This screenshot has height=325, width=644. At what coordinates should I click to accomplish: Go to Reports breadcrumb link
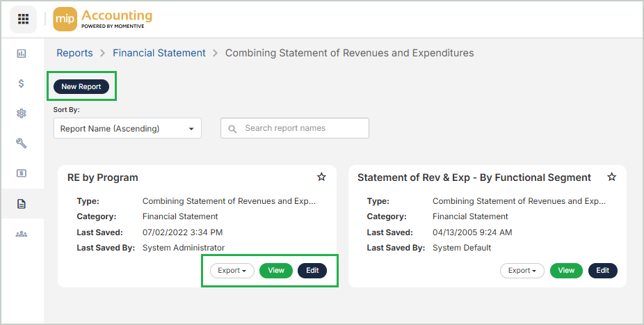(74, 53)
